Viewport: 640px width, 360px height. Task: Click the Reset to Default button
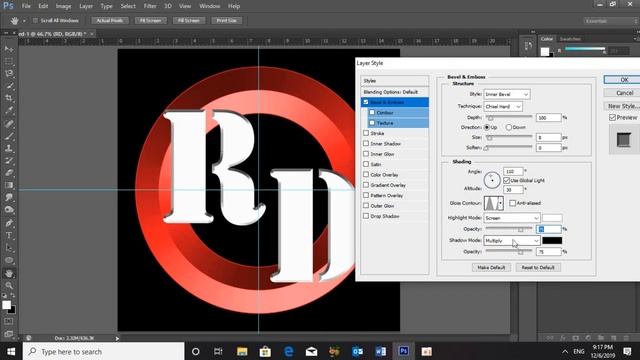[538, 267]
